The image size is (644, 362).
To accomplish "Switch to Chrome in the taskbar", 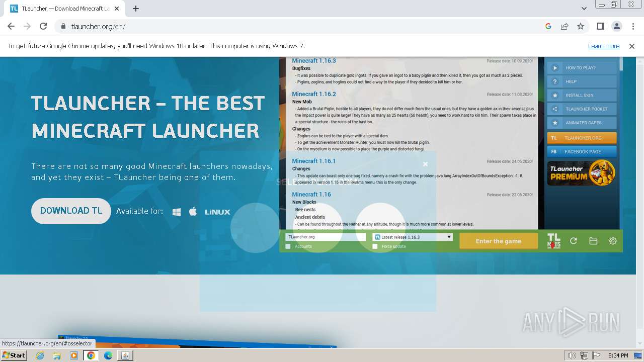I will coord(91,355).
